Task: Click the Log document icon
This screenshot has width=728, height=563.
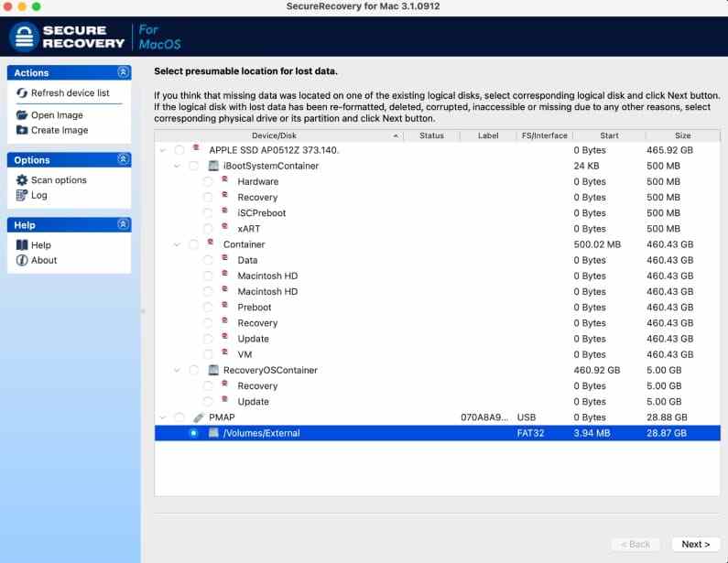Action: coord(22,195)
